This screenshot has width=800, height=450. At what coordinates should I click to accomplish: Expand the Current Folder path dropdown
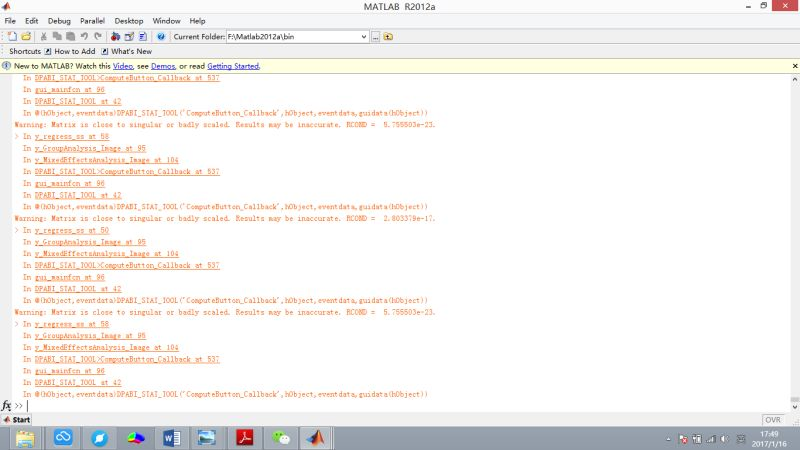pos(364,37)
